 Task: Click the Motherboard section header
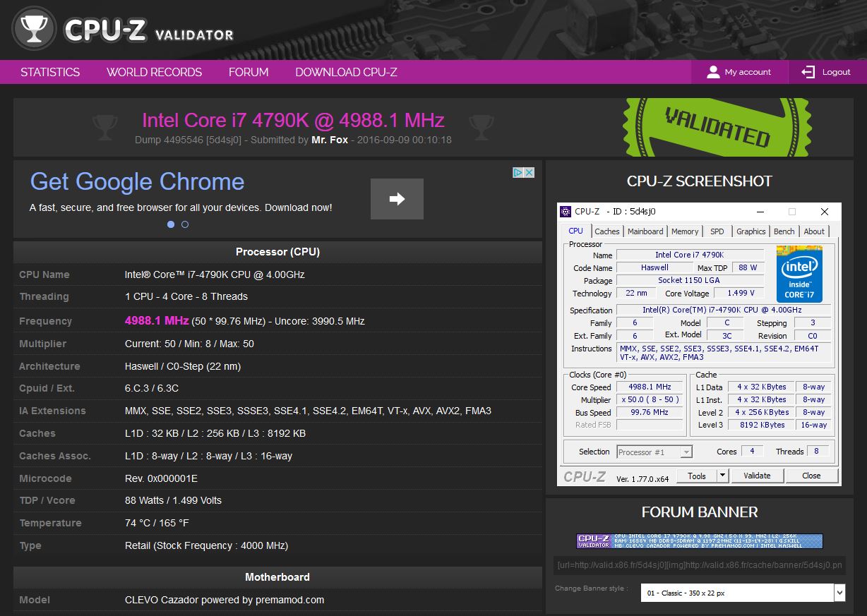(277, 577)
